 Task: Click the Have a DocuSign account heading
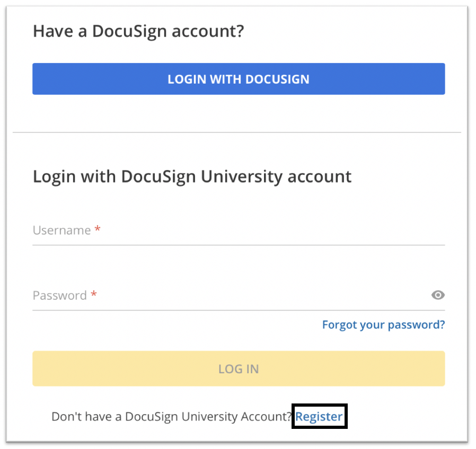tap(138, 31)
